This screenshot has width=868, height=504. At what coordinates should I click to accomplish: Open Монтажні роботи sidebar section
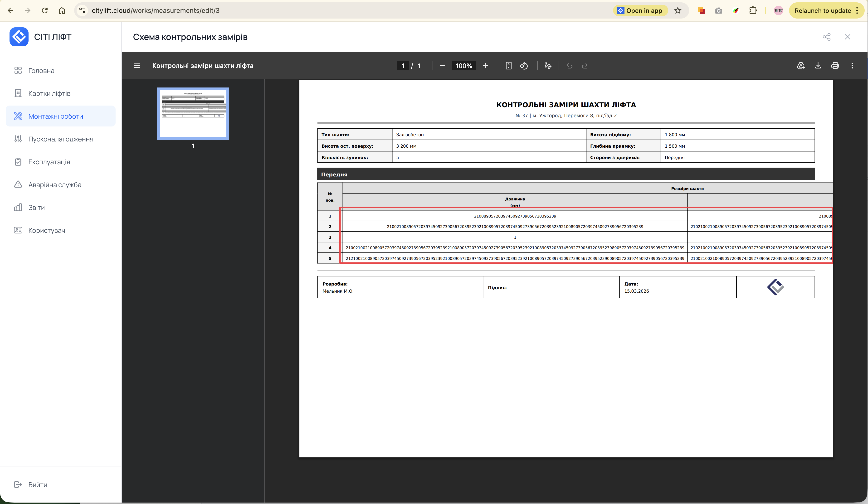(x=56, y=116)
